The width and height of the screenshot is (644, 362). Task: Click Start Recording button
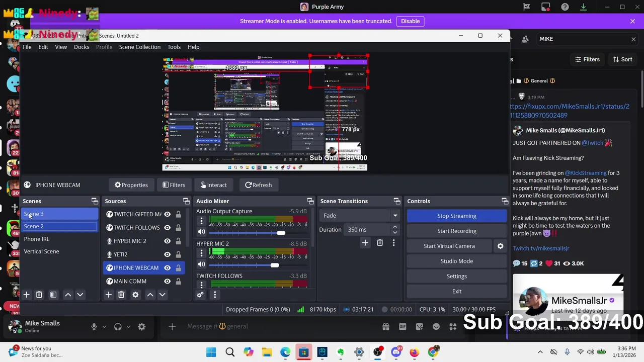(x=457, y=231)
